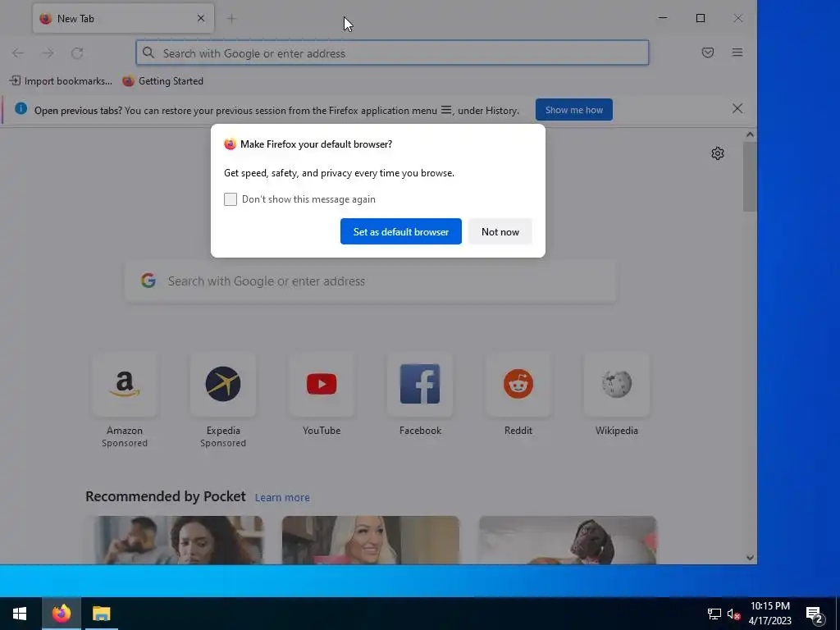Screen dimensions: 840x630
Task: Open File Explorer from the taskbar
Action: (101, 614)
